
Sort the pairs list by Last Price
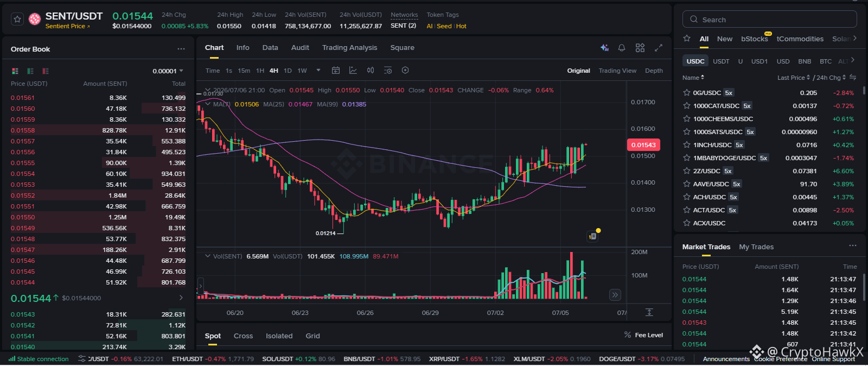[x=793, y=78]
